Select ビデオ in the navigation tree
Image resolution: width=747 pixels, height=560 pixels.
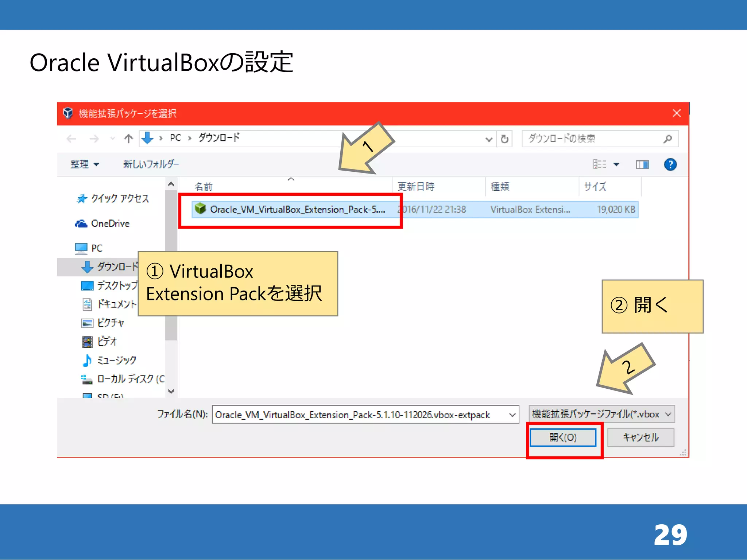point(107,342)
